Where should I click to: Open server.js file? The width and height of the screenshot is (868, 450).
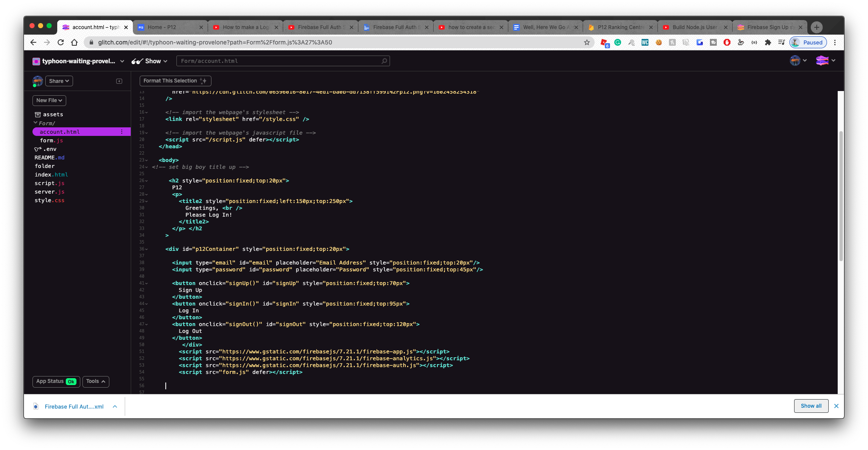pos(50,192)
